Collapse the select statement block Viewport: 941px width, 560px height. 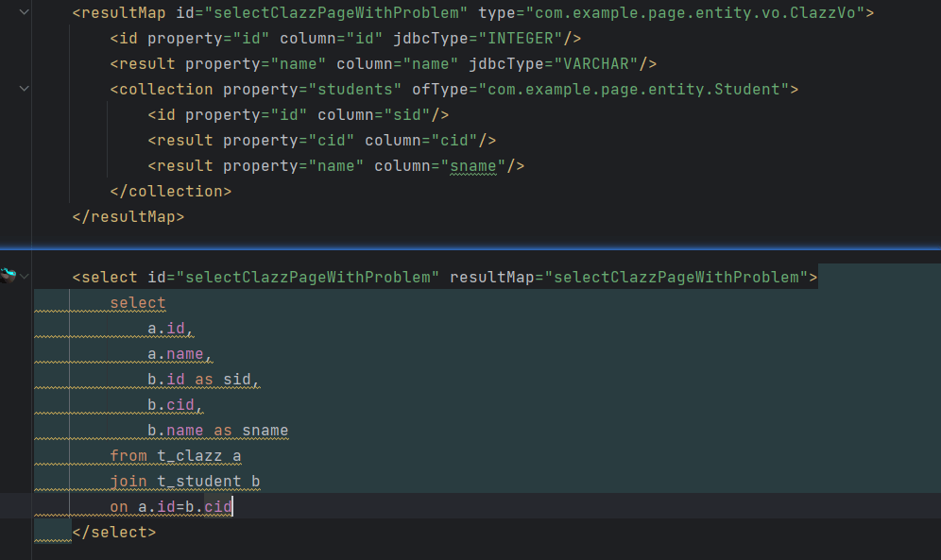click(24, 276)
